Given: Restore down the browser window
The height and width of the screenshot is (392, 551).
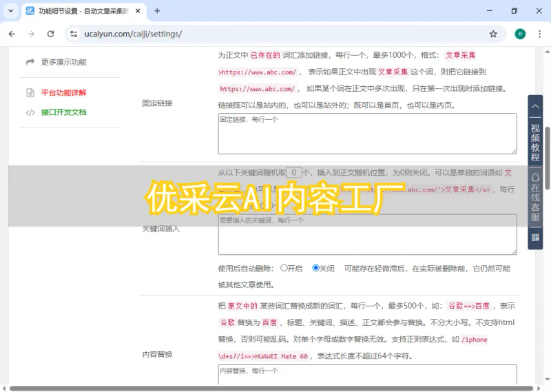Looking at the screenshot, I should pyautogui.click(x=514, y=11).
